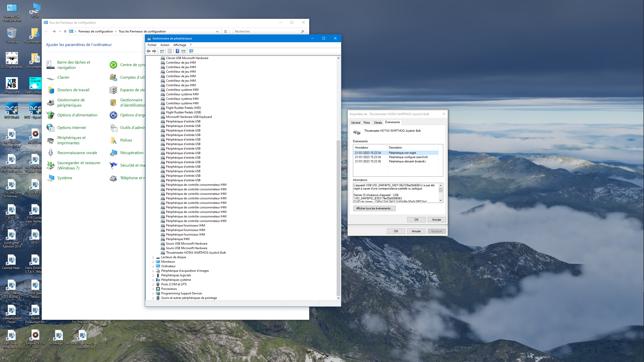Image resolution: width=644 pixels, height=362 pixels.
Task: Click the Options d'alimentation battery icon
Action: click(51, 115)
